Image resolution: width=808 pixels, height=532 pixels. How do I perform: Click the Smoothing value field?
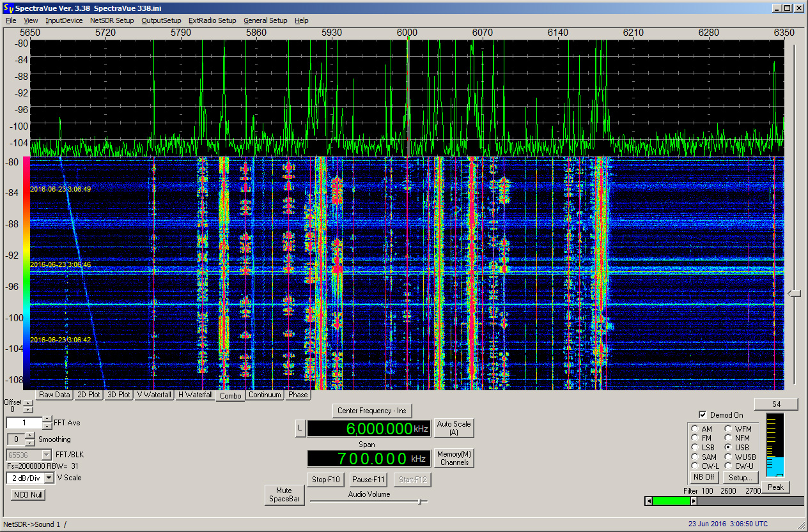pyautogui.click(x=16, y=439)
